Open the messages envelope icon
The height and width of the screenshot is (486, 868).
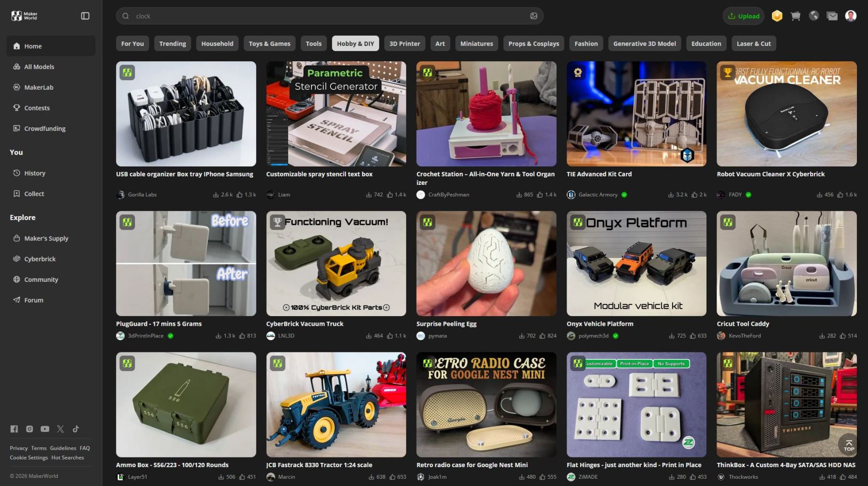click(x=832, y=16)
